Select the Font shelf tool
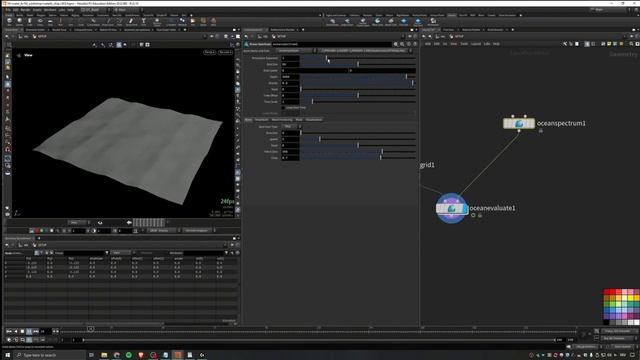The image size is (640, 360). pyautogui.click(x=144, y=22)
